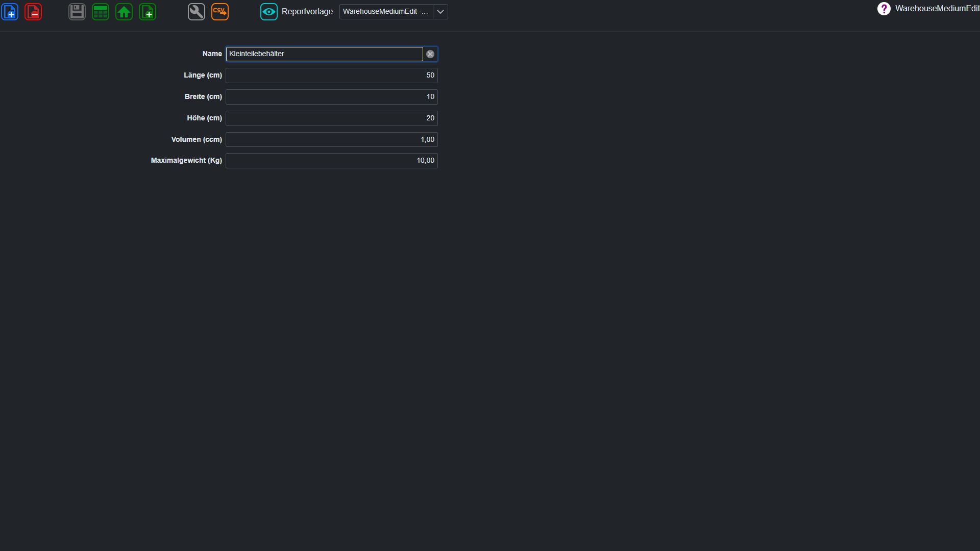The width and height of the screenshot is (980, 551).
Task: Click the Breite (cm) label
Action: click(x=203, y=97)
